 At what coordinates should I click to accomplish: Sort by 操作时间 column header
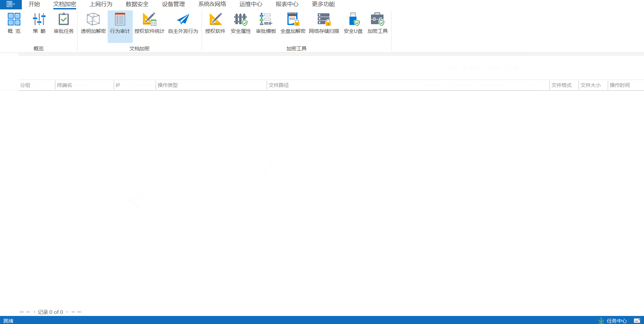click(620, 85)
